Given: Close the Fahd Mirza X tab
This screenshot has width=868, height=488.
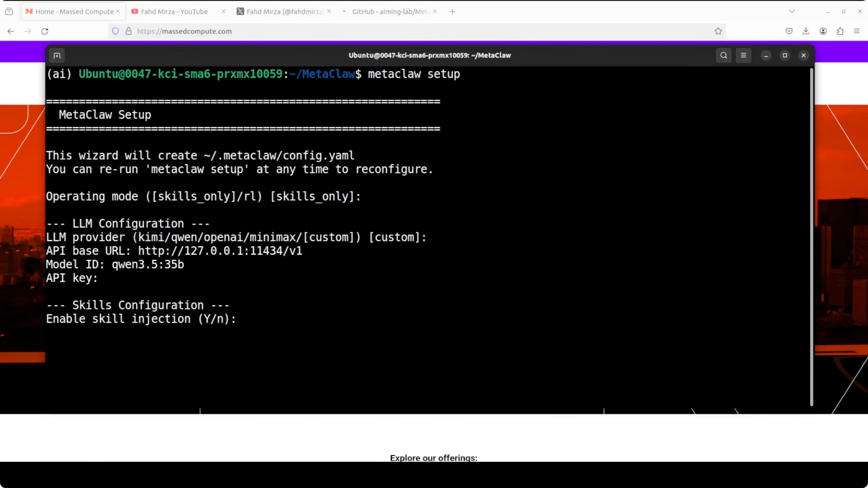Looking at the screenshot, I should click(329, 11).
